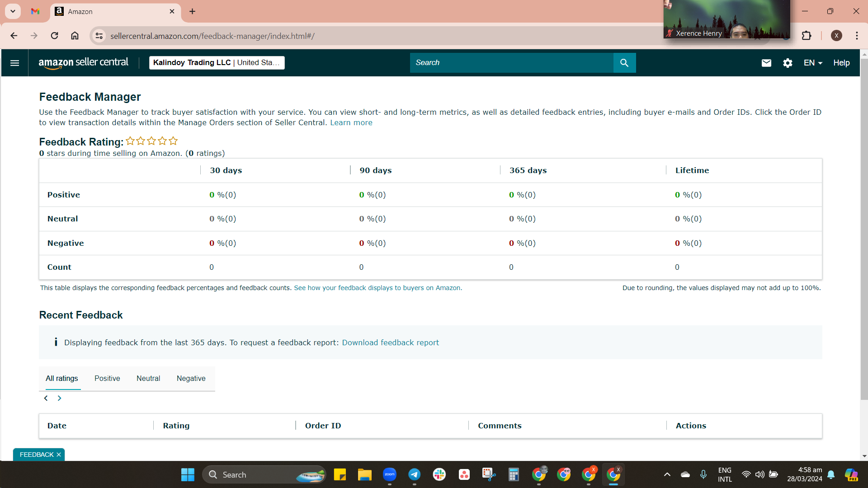Open the clock and date panel
This screenshot has width=868, height=488.
(805, 475)
